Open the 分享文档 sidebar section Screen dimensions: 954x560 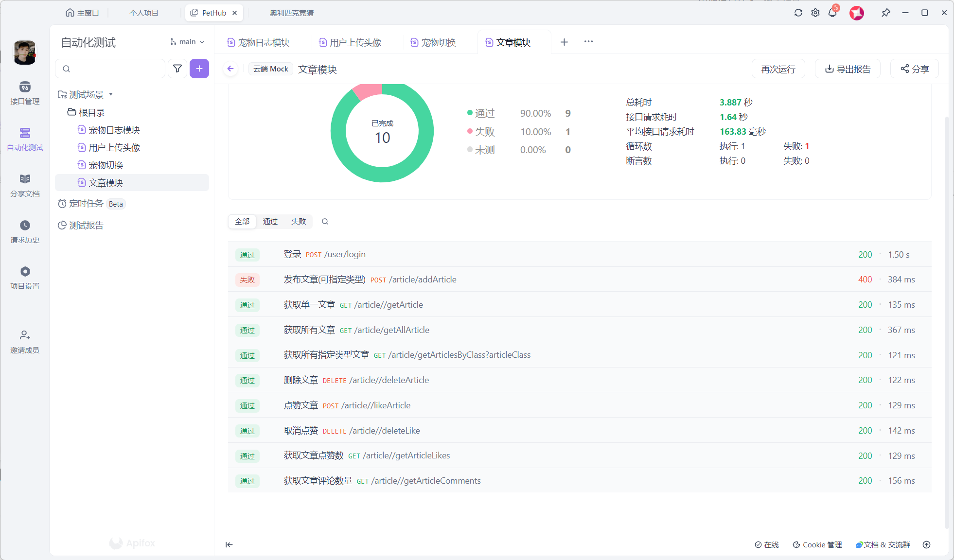tap(25, 185)
